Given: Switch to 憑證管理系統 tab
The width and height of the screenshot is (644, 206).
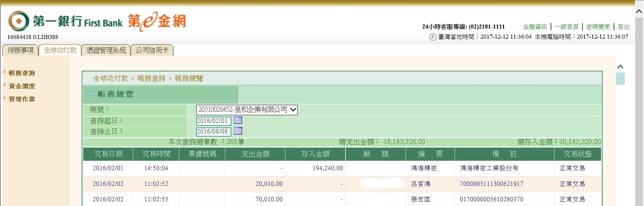Looking at the screenshot, I should (x=106, y=50).
